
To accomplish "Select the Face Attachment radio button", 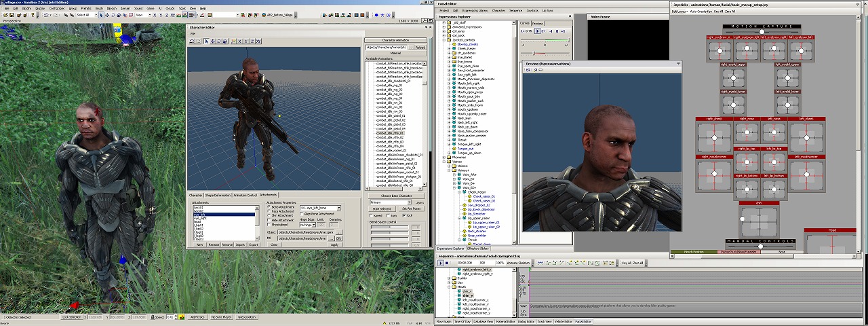I will click(x=269, y=211).
